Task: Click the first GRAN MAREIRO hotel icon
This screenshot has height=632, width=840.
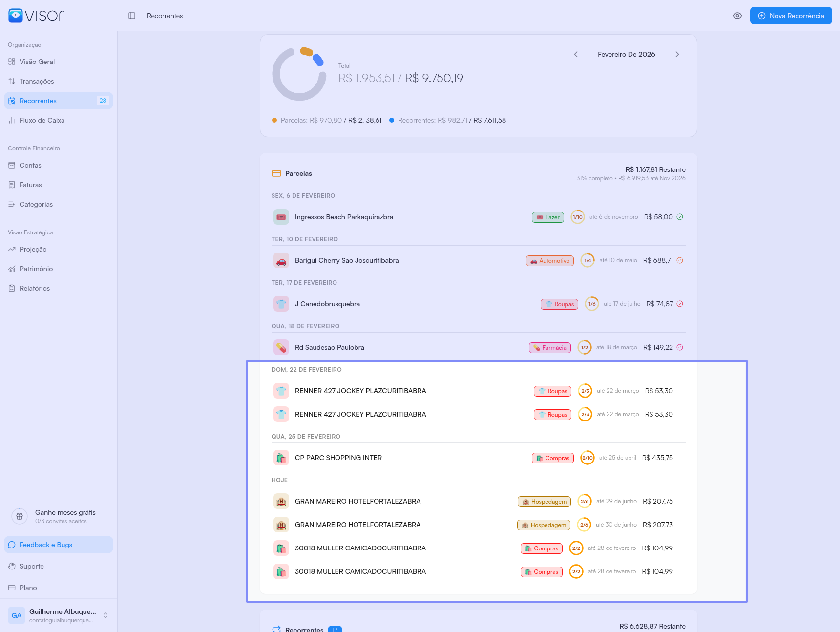Action: pos(281,501)
